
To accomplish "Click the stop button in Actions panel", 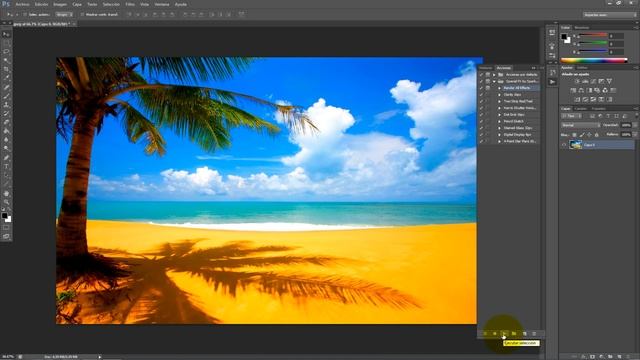I will 485,334.
